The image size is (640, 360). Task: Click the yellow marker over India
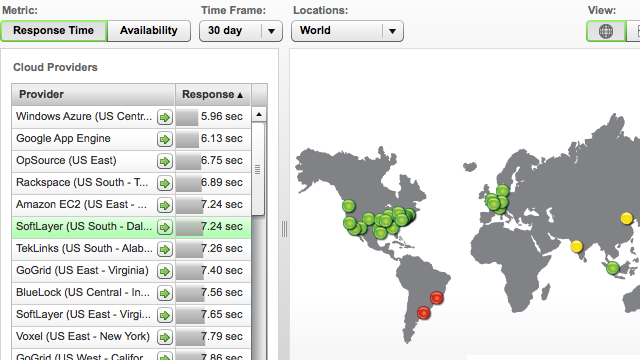(576, 246)
